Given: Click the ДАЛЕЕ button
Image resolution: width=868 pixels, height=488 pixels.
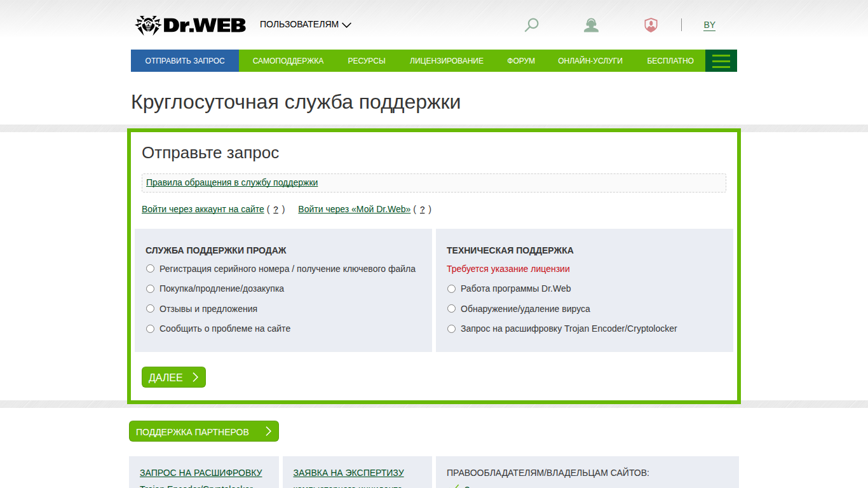Looking at the screenshot, I should click(x=173, y=377).
